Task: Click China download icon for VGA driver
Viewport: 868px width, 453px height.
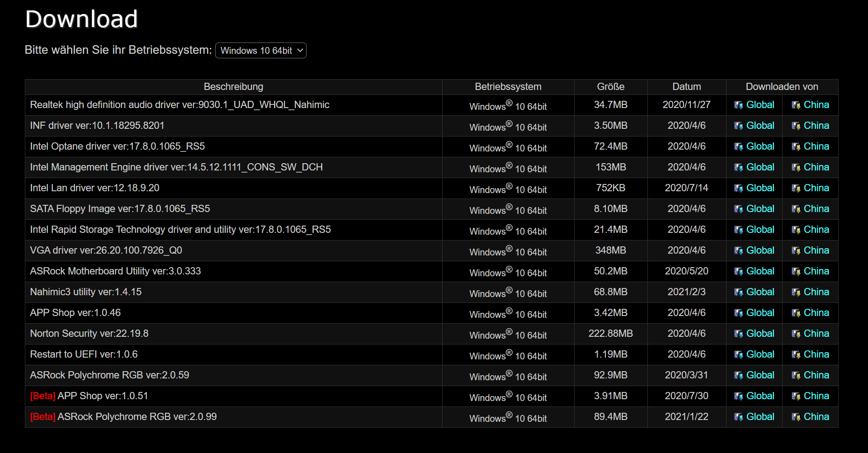Action: click(796, 251)
